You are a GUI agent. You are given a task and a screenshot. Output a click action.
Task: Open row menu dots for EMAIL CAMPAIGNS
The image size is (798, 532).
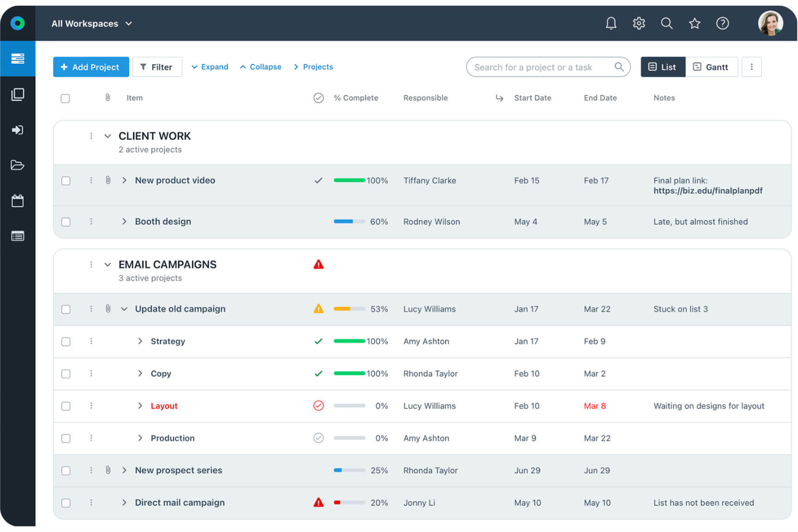coord(91,265)
